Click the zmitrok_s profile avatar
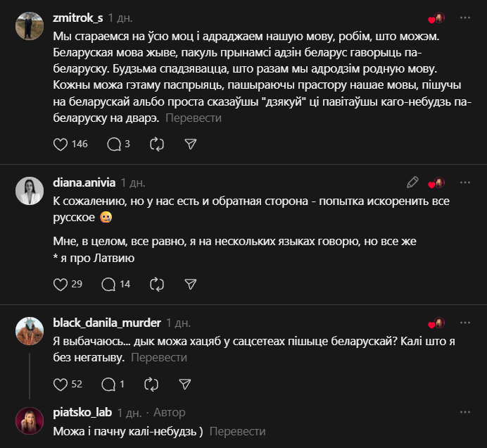This screenshot has height=448, width=487. [x=30, y=27]
